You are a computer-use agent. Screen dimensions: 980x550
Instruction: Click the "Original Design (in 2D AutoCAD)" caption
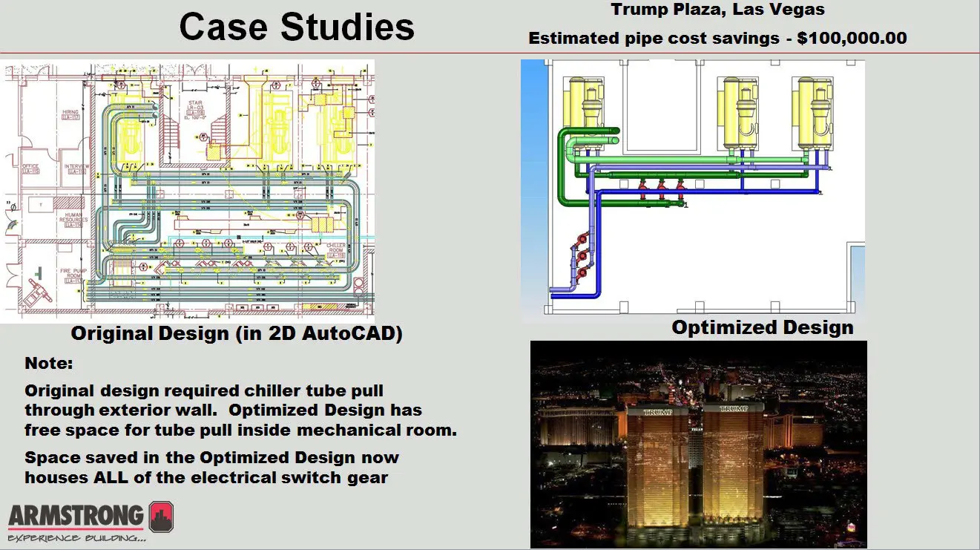tap(237, 334)
